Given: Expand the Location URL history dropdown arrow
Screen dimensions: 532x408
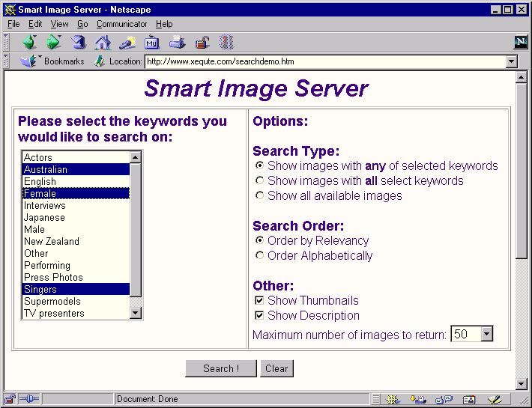Looking at the screenshot, I should coord(511,61).
